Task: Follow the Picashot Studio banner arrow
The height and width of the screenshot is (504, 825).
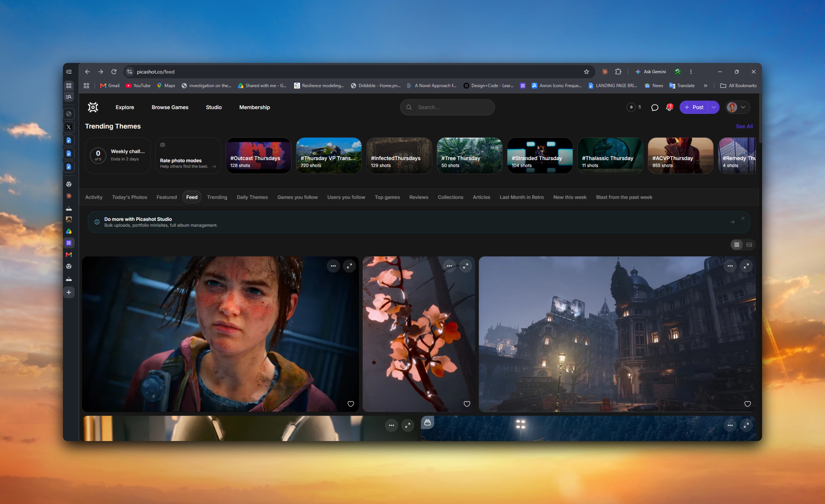Action: [x=732, y=222]
